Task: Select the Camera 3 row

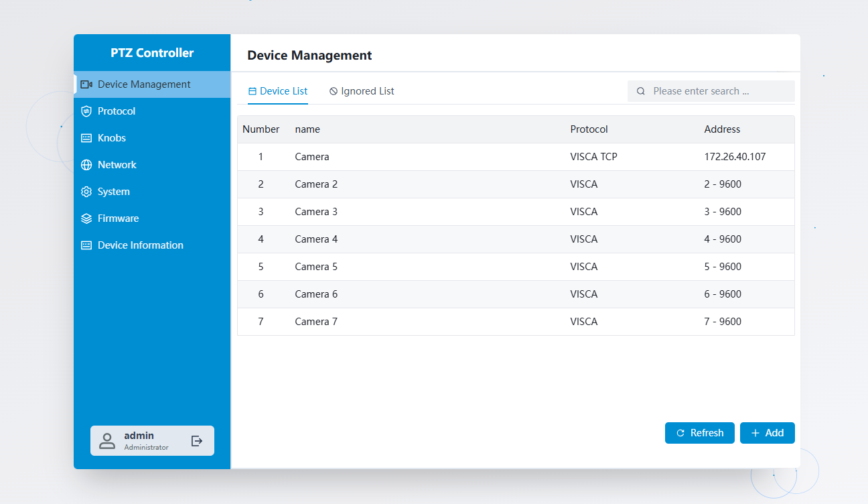Action: 516,212
